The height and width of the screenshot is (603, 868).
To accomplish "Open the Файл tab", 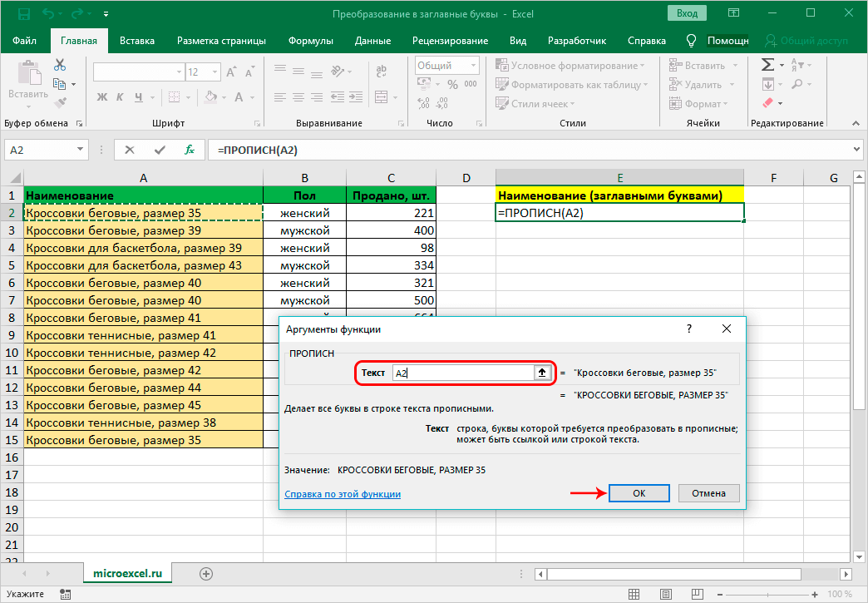I will [24, 41].
